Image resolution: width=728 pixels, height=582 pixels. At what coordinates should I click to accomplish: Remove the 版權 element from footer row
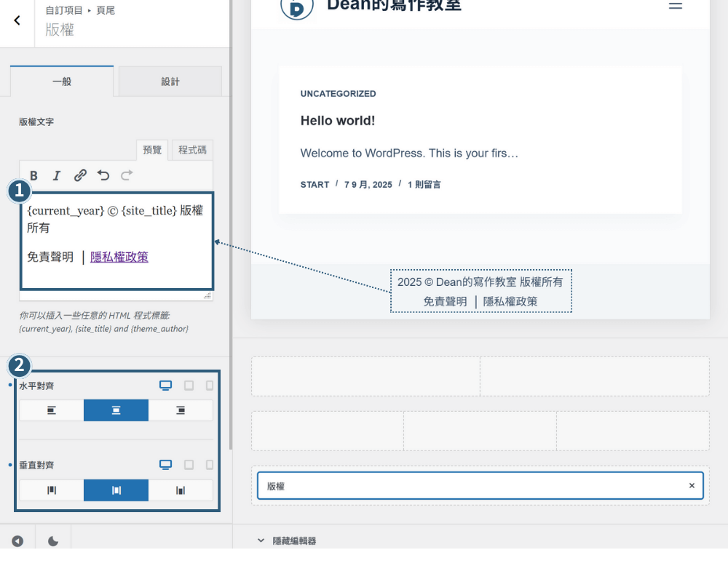pos(692,485)
